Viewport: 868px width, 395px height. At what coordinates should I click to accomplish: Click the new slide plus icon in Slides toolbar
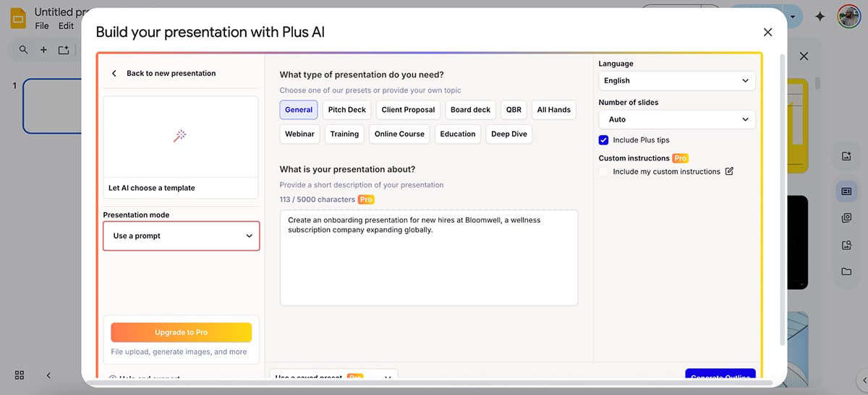(x=43, y=50)
